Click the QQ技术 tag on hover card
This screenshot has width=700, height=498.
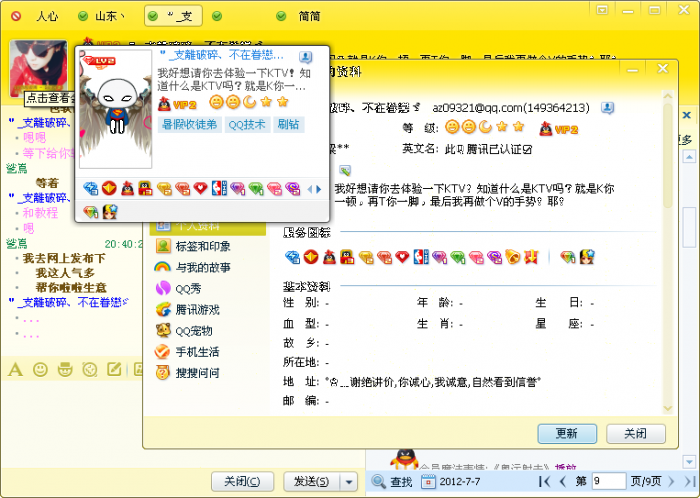click(x=247, y=124)
